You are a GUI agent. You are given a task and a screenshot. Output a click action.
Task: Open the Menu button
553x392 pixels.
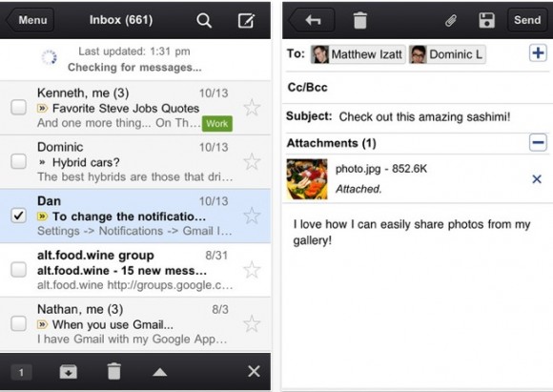(x=31, y=20)
